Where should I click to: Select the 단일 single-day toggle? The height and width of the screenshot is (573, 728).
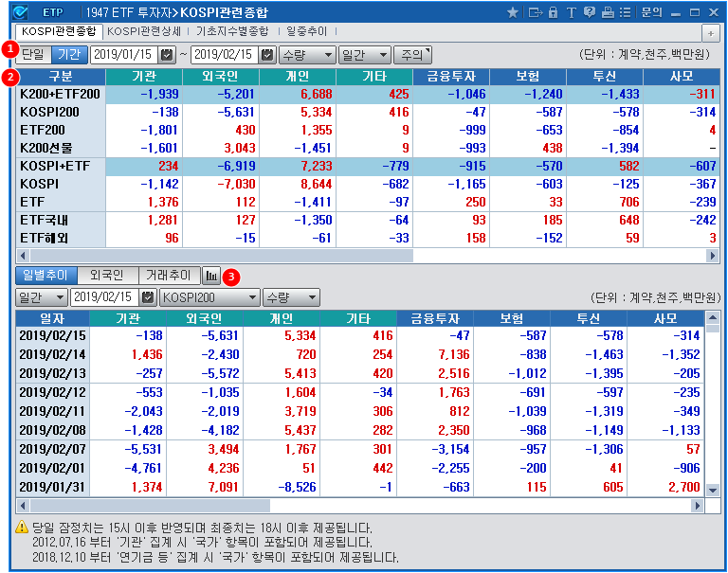(32, 55)
